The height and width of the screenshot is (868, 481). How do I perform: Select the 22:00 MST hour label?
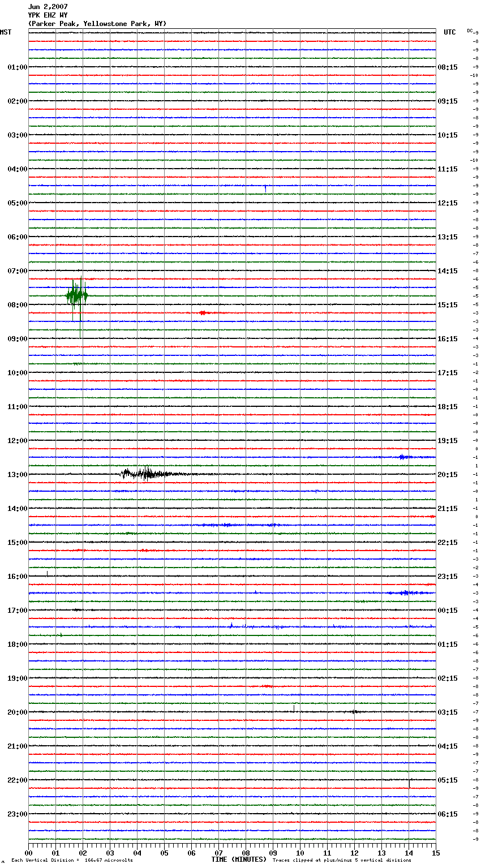[x=18, y=780]
